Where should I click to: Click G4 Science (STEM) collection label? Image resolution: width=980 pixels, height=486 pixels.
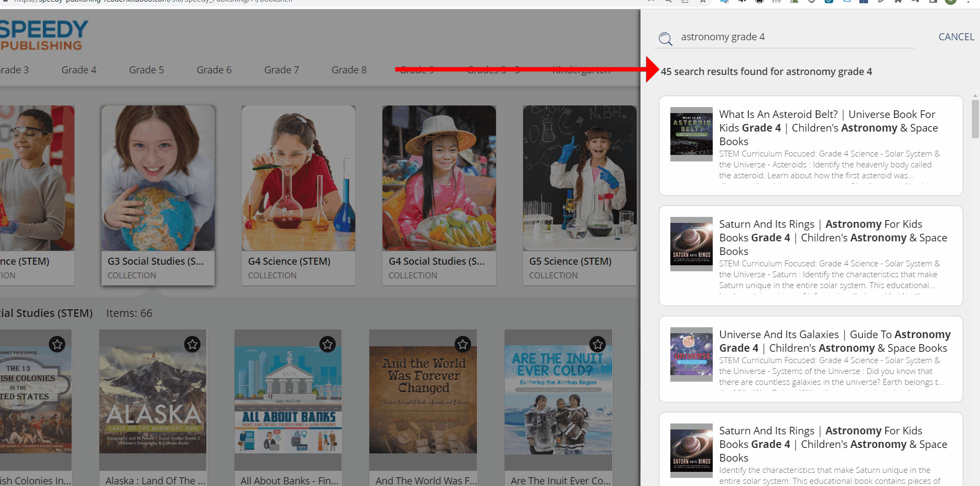(x=289, y=261)
